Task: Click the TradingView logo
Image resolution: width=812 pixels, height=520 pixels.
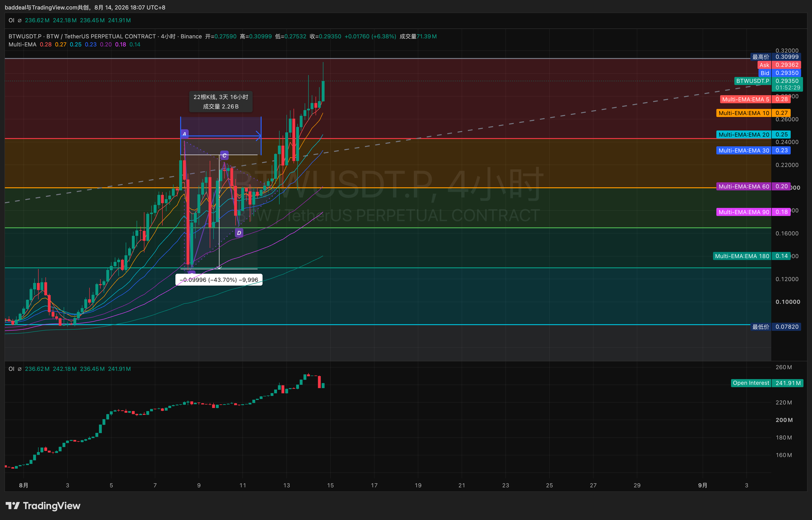Action: click(x=43, y=506)
